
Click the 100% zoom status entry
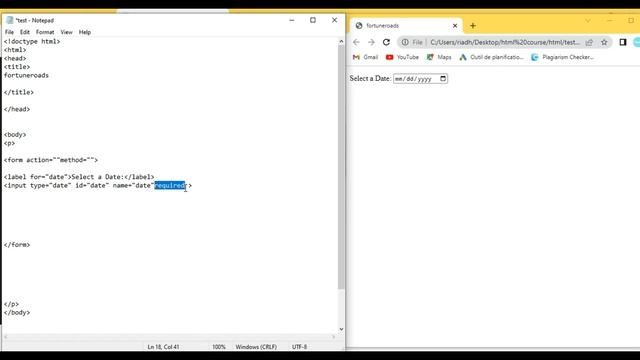[219, 347]
